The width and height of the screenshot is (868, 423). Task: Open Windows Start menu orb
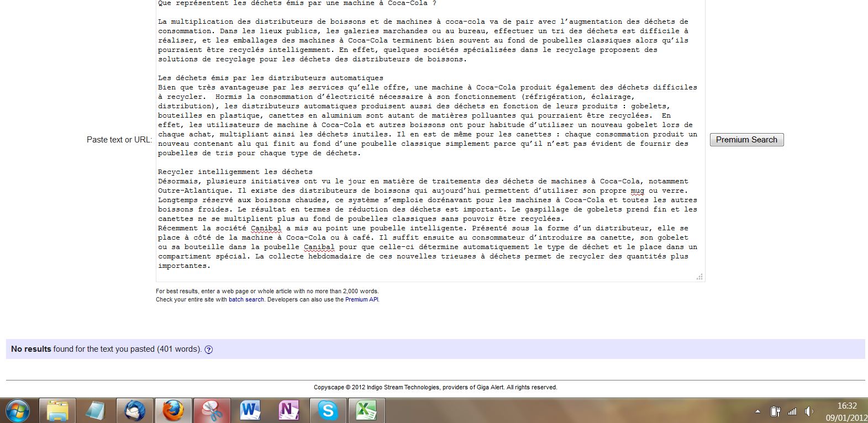point(18,411)
